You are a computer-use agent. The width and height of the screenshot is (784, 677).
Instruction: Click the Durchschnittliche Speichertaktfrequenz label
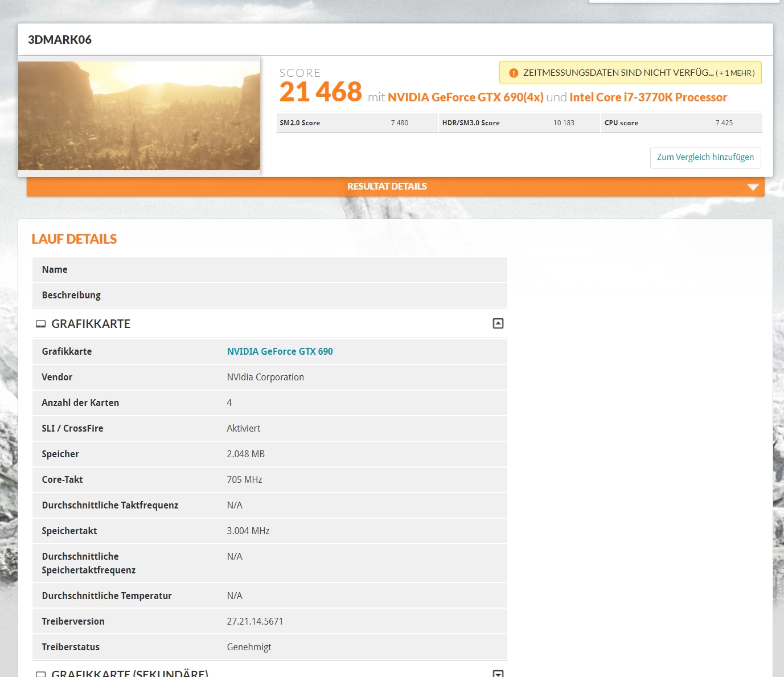tap(89, 563)
